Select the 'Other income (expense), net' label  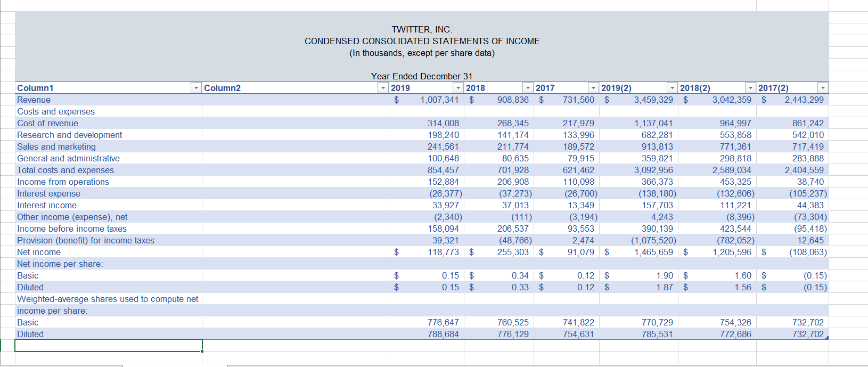tap(72, 217)
